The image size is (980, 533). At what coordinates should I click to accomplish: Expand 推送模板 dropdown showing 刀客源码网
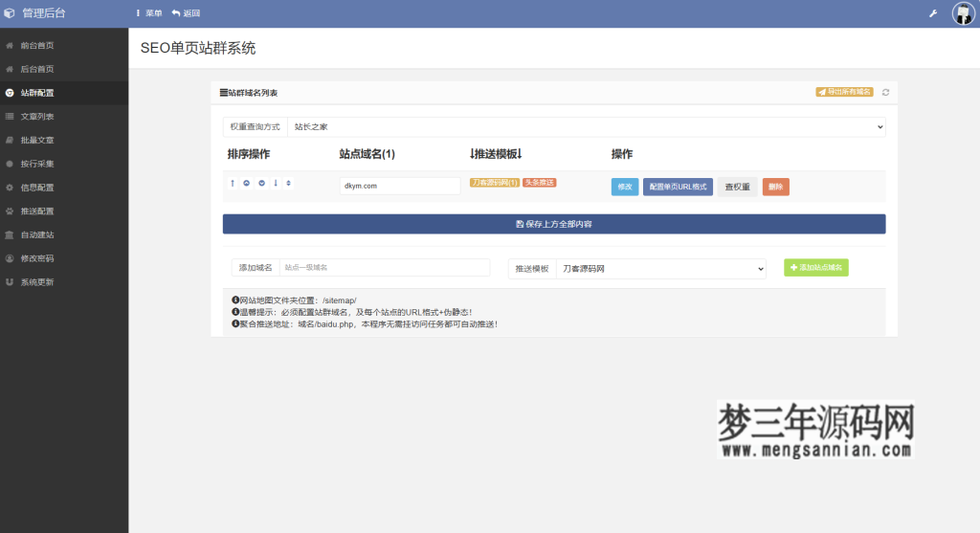(x=661, y=269)
